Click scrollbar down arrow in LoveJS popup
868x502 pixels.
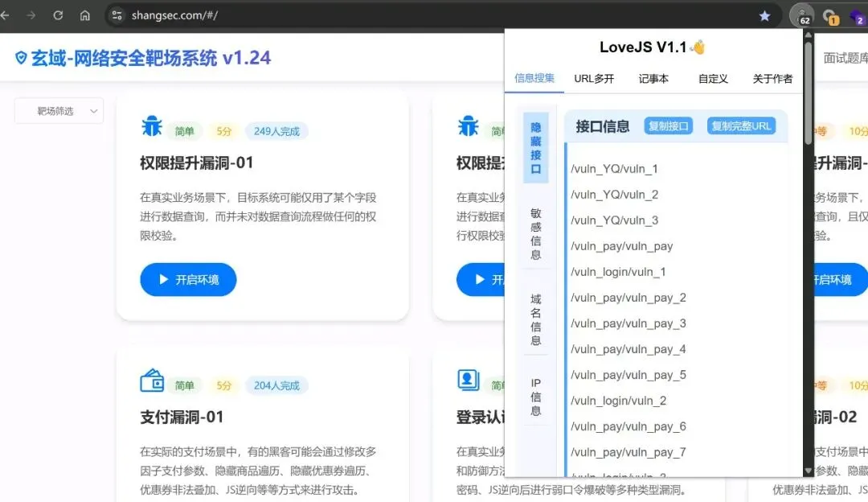809,471
